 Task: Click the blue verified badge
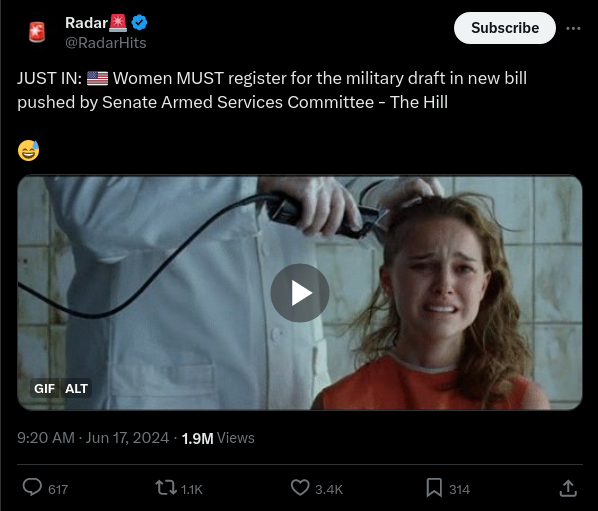pos(139,23)
